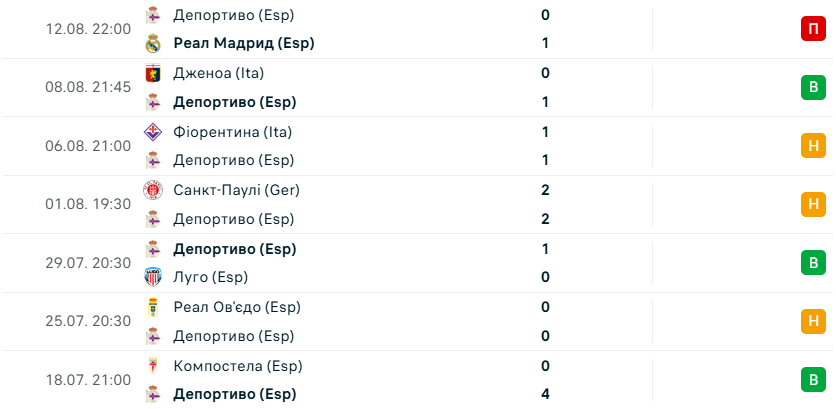
Task: Click the Genoa team crest icon
Action: [x=153, y=73]
